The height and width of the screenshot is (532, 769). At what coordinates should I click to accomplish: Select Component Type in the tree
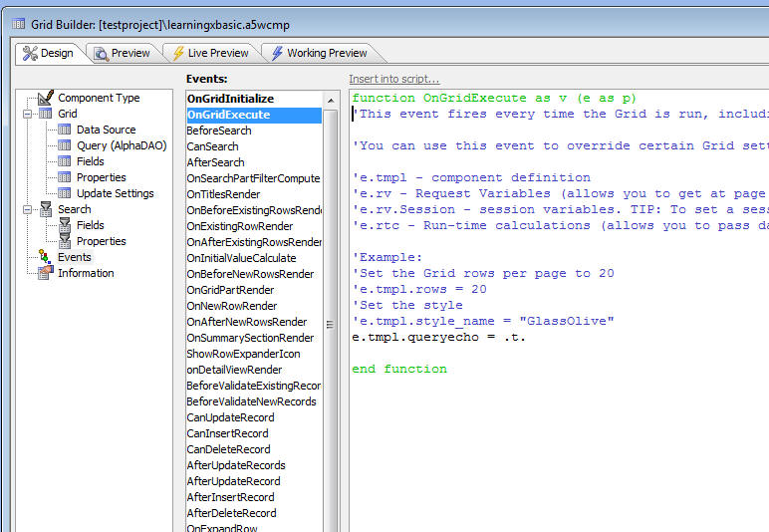99,98
